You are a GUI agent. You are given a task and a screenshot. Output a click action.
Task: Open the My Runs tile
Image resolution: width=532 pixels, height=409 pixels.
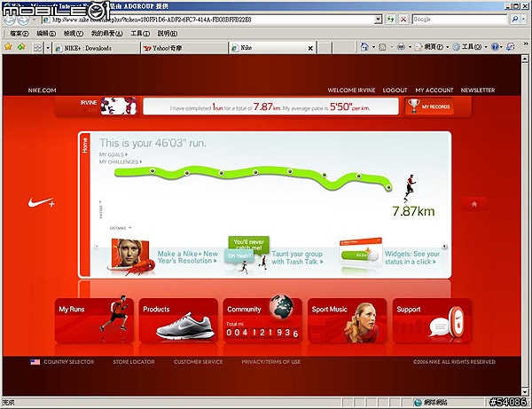[x=94, y=320]
